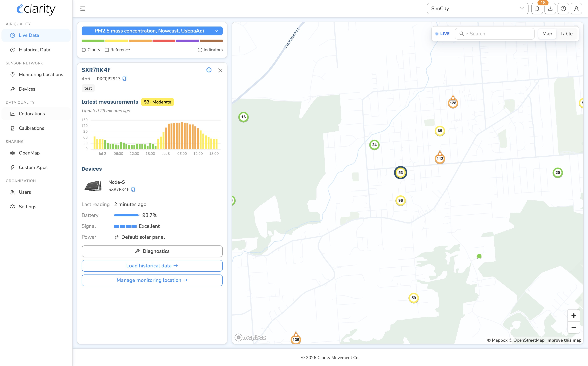Toggle the Clarity radio option

(x=91, y=50)
